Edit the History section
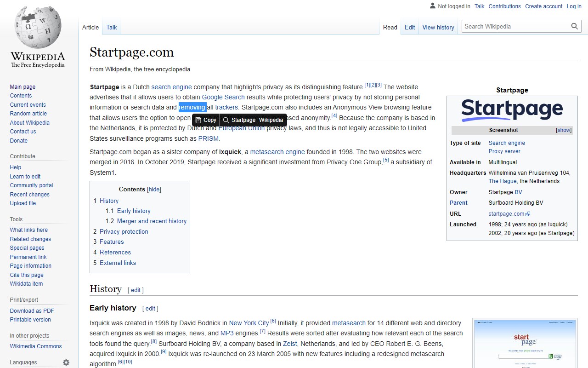 pos(136,290)
